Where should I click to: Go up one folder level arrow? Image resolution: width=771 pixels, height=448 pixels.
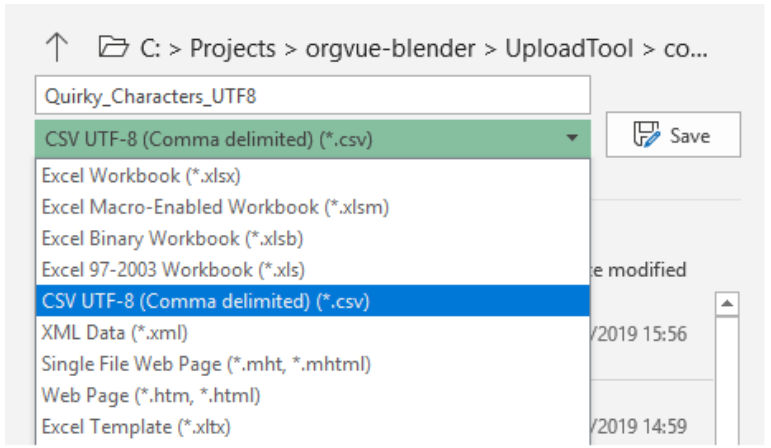(57, 47)
